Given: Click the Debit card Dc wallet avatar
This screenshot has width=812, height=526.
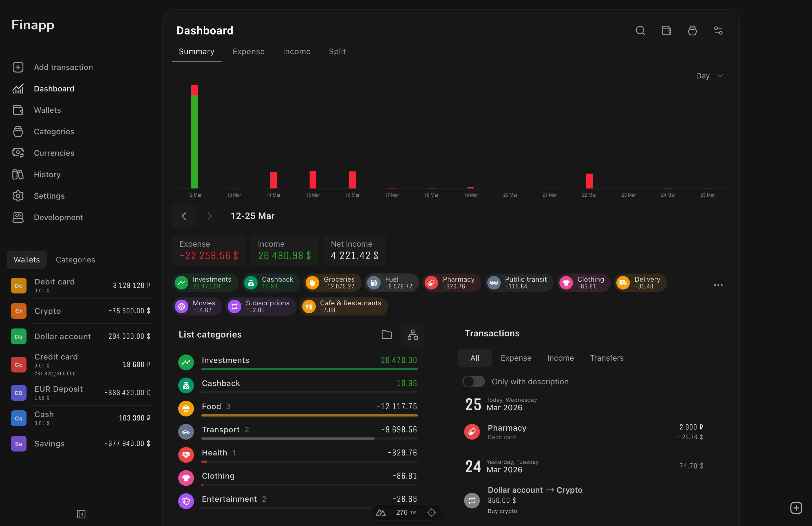Looking at the screenshot, I should coord(18,286).
